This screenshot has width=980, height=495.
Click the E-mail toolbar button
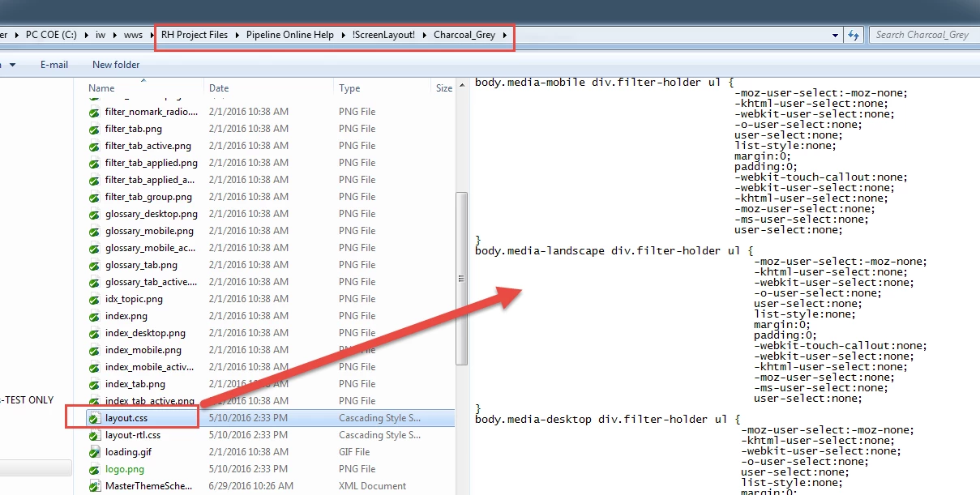click(54, 65)
